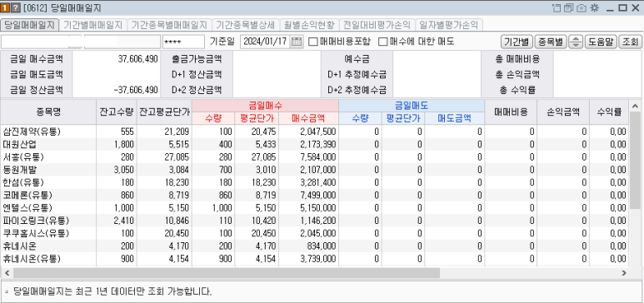Click the vertical scrollbar up arrow
The image size is (644, 303).
click(635, 106)
